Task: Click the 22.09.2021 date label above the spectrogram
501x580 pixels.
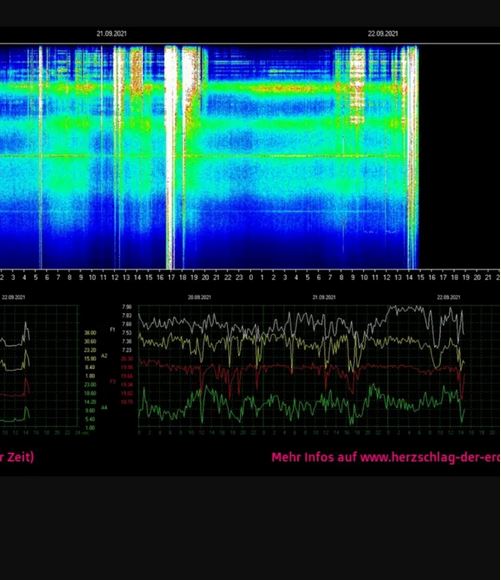Action: point(383,34)
